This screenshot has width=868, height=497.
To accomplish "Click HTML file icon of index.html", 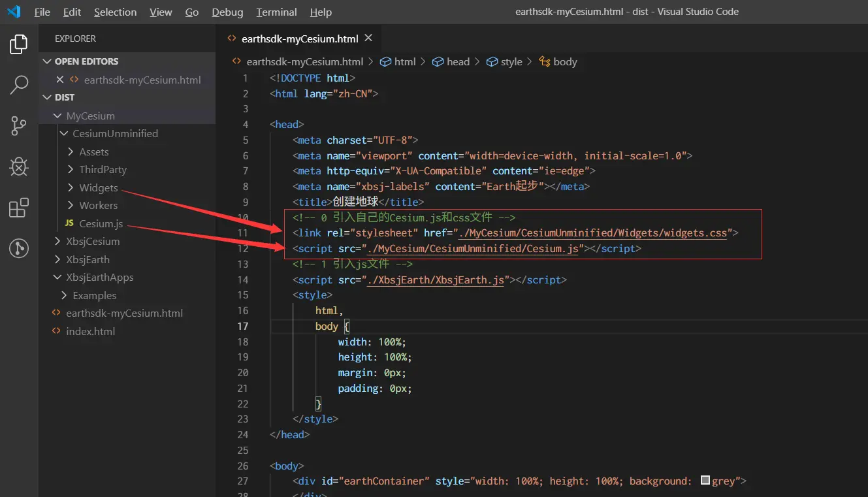I will point(56,331).
